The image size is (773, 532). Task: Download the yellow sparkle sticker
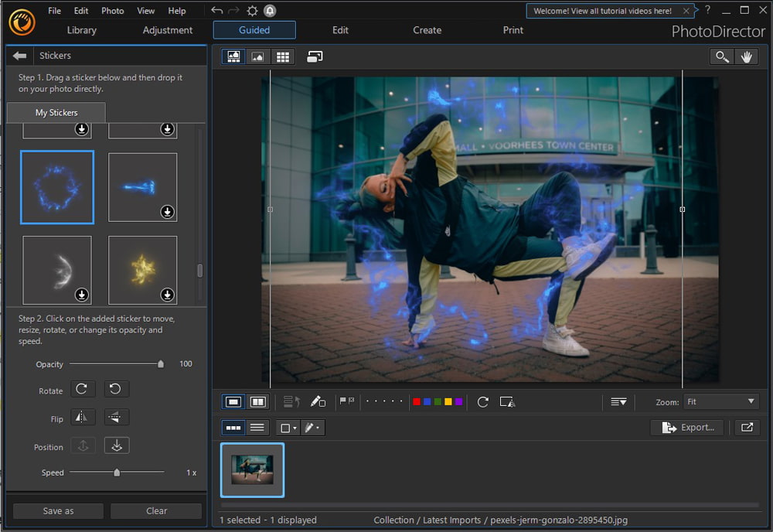tap(167, 295)
